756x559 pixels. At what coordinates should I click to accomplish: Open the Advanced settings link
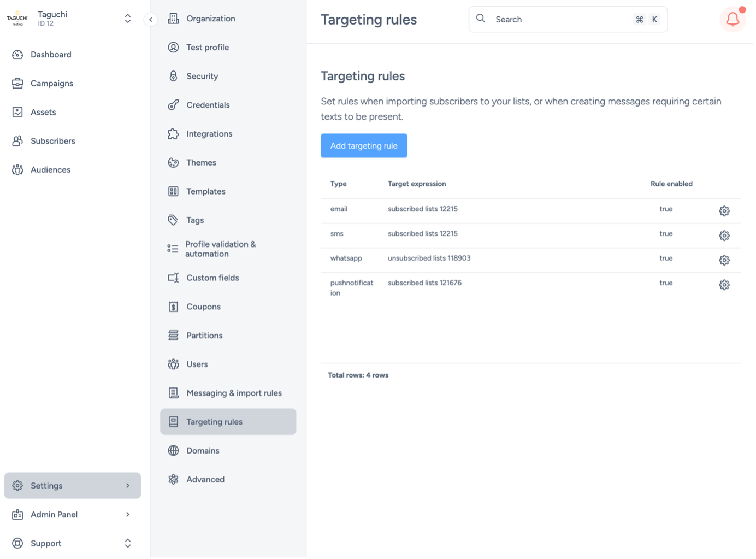[x=205, y=479]
